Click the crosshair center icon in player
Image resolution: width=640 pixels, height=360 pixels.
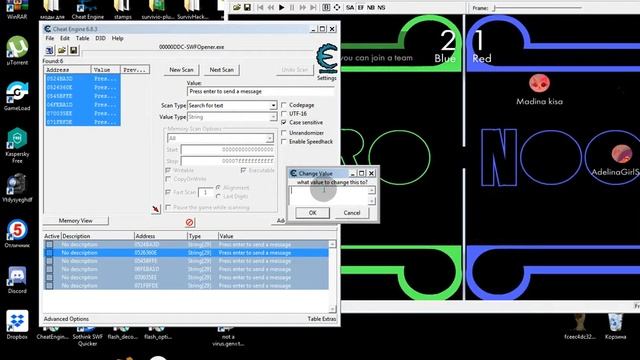337,8
